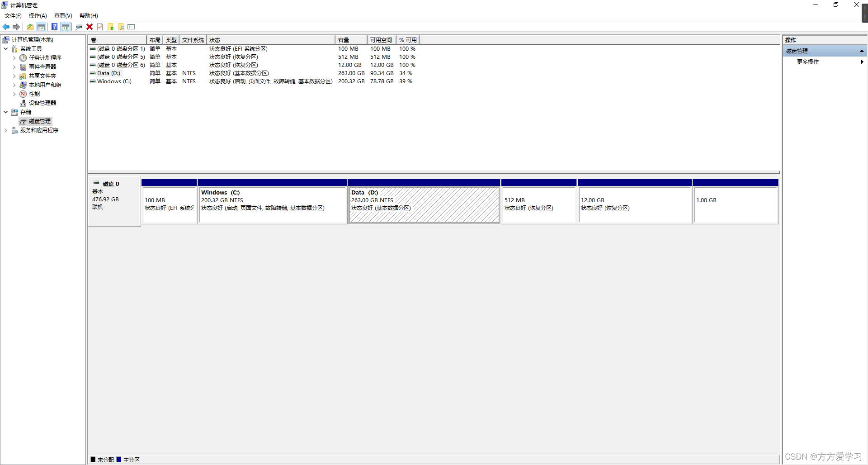Sort by the % 可用 column header

408,40
